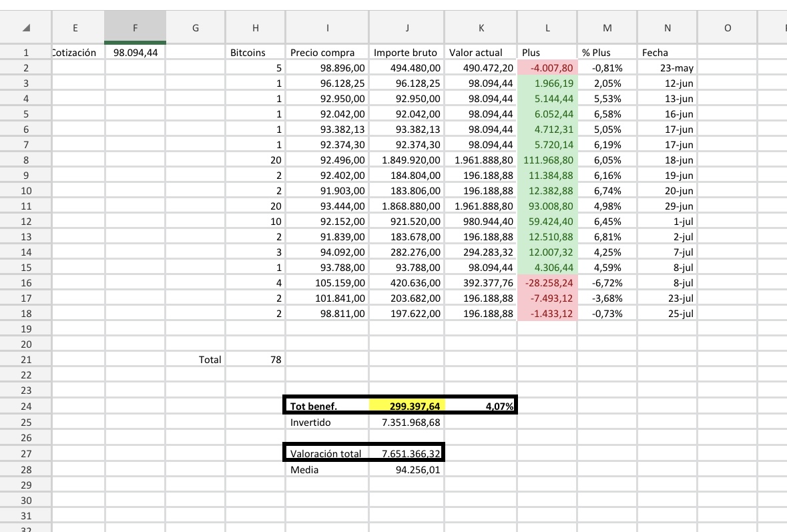This screenshot has width=787, height=532.
Task: Click the red cell -4.007,80
Action: pos(547,68)
